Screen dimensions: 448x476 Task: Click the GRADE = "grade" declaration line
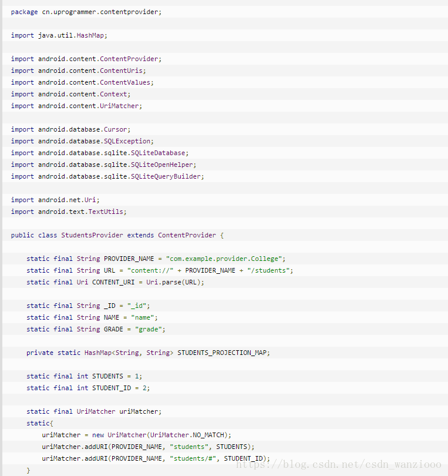pos(96,329)
